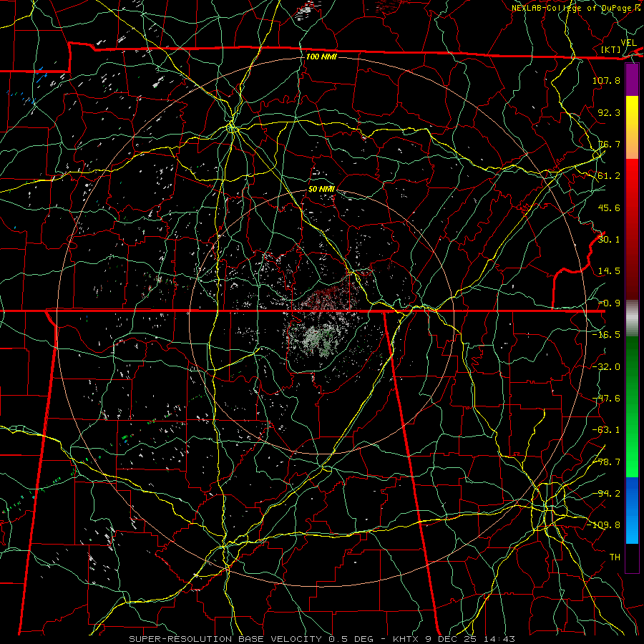Image resolution: width=644 pixels, height=644 pixels.
Task: Click the 76.7 velocity scale value
Action: 609,144
